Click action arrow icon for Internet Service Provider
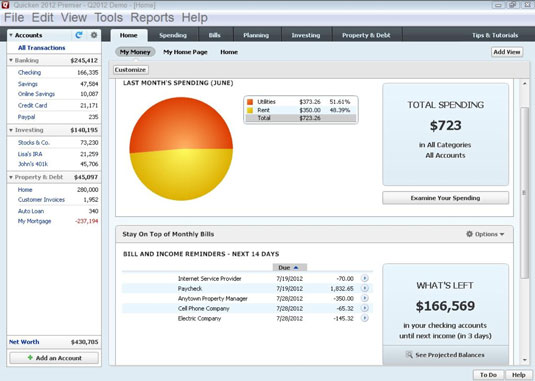This screenshot has width=535, height=381. 365,278
